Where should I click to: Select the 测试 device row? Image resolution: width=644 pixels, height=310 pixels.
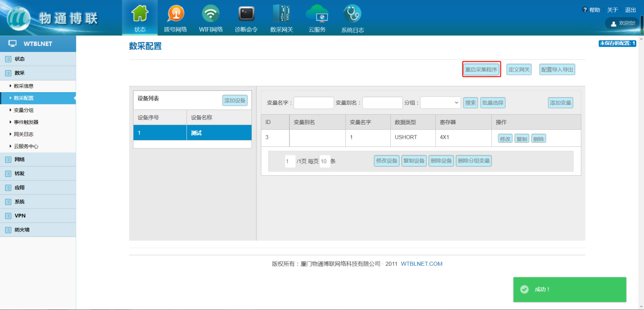click(192, 133)
